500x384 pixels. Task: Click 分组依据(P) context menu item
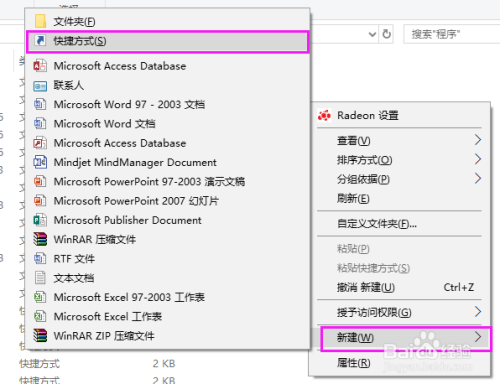pos(400,179)
